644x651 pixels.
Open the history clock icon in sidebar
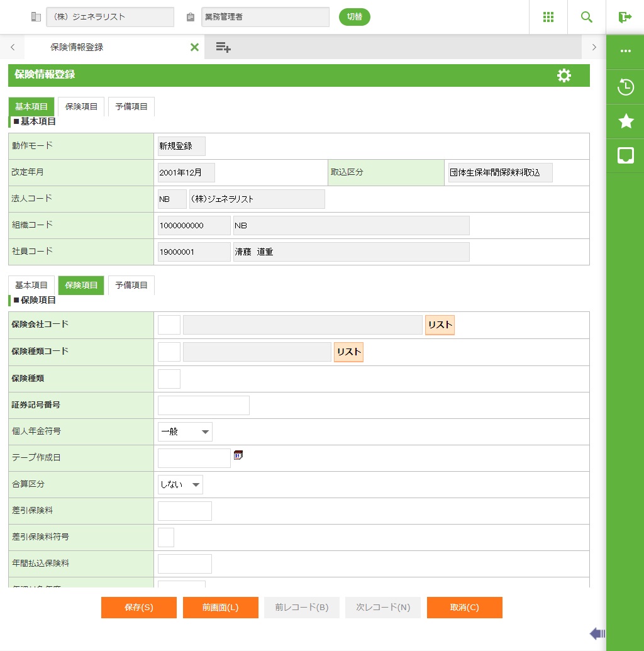(x=625, y=87)
